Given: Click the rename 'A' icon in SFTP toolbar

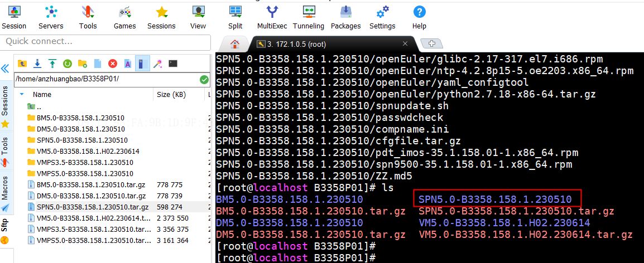Looking at the screenshot, I should (x=128, y=64).
